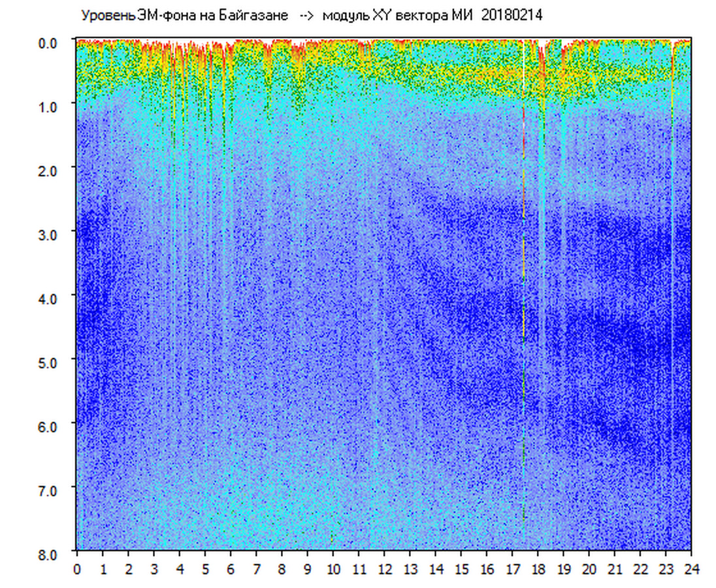Select hour 6 on the x-axis
The height and width of the screenshot is (588, 716).
pos(231,569)
